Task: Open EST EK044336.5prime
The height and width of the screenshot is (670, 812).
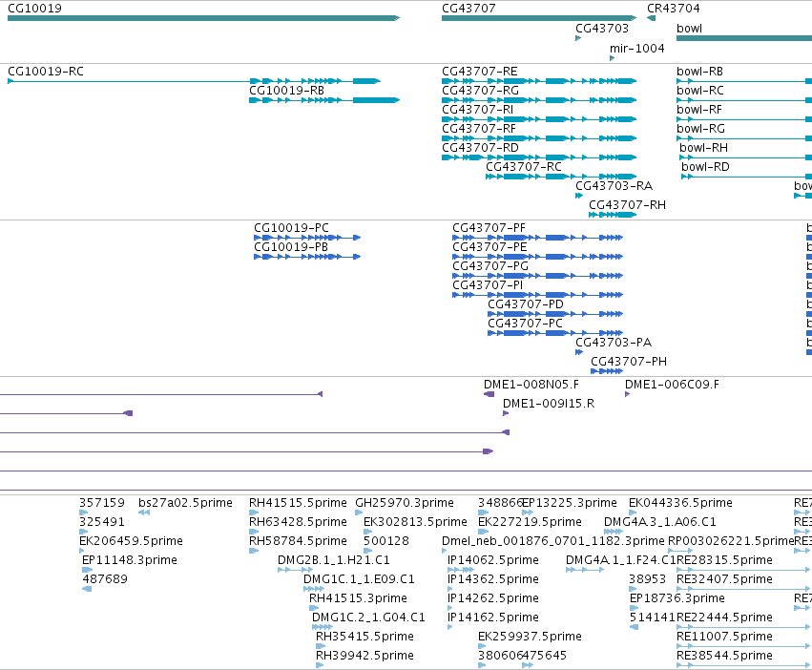Action: pyautogui.click(x=633, y=513)
